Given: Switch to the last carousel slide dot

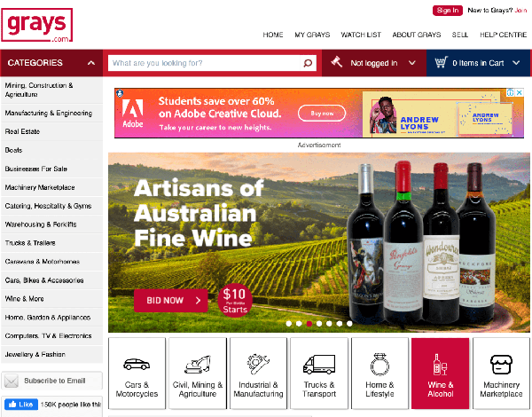Looking at the screenshot, I should pos(349,324).
